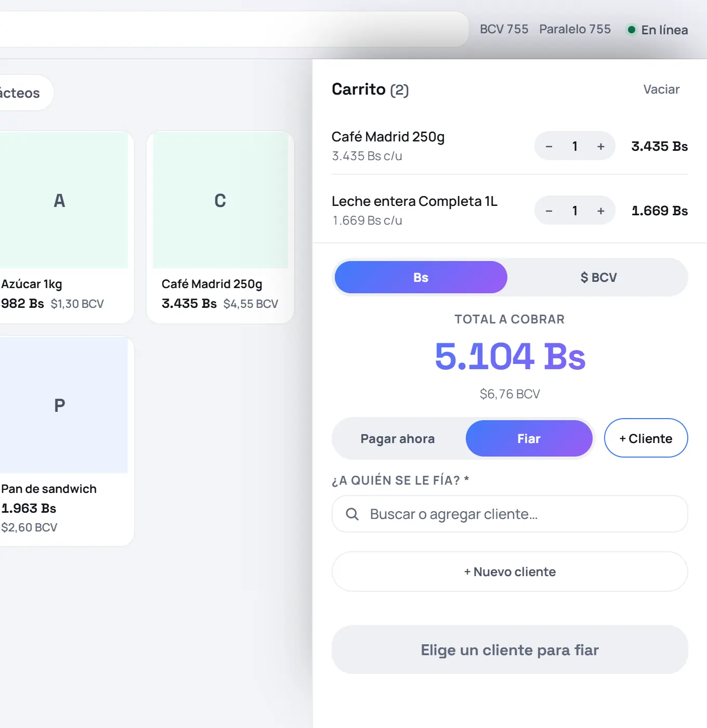Click the 5.104 Bs total amount
Screen dimensions: 707x728
coord(510,357)
